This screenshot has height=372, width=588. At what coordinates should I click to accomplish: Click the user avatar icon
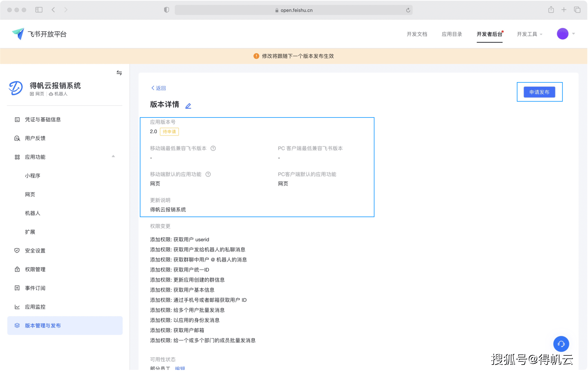click(x=563, y=34)
